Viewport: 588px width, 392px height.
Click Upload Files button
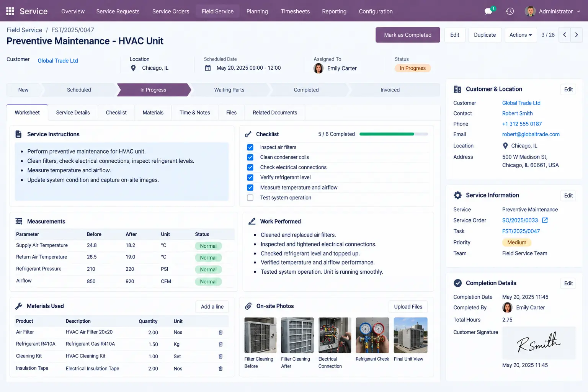tap(408, 307)
